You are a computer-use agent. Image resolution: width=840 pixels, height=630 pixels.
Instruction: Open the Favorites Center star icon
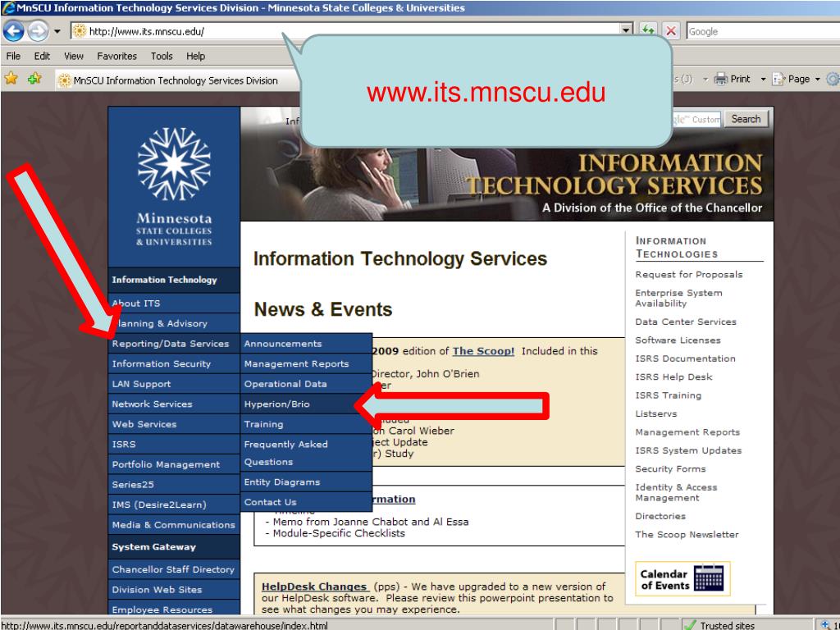11,79
